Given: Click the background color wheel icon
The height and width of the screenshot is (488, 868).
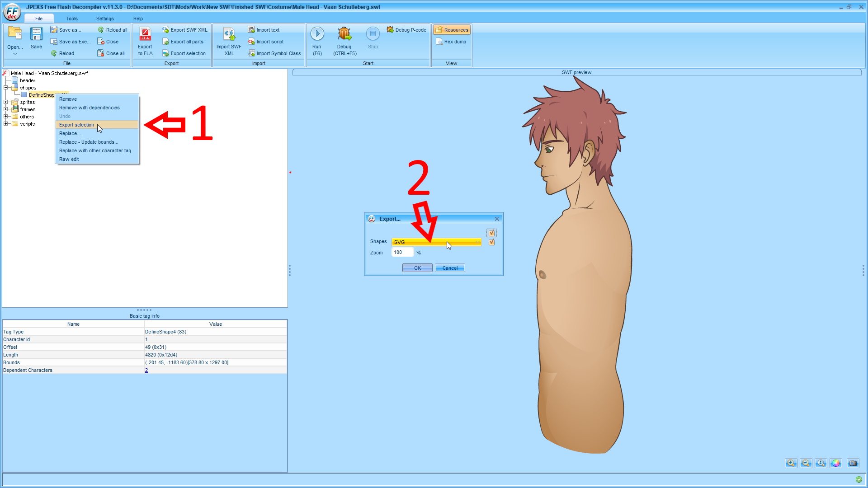Looking at the screenshot, I should coord(835,463).
